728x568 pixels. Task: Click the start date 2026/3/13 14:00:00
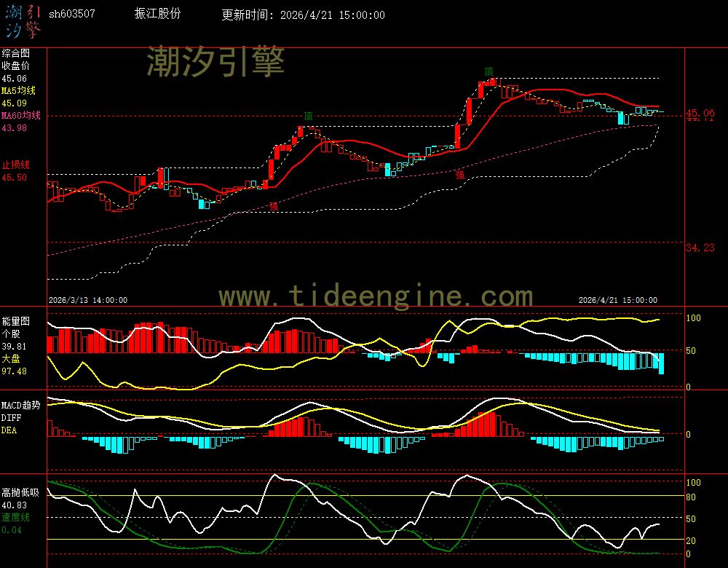click(88, 300)
